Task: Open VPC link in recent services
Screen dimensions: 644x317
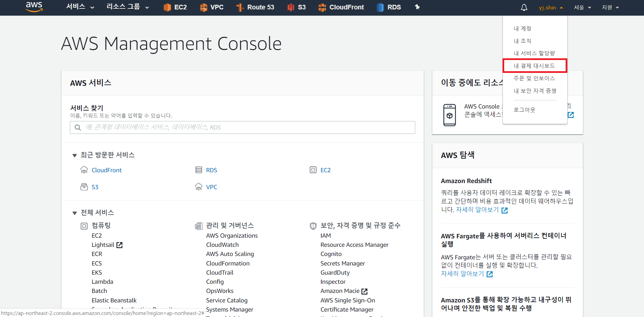Action: click(212, 187)
